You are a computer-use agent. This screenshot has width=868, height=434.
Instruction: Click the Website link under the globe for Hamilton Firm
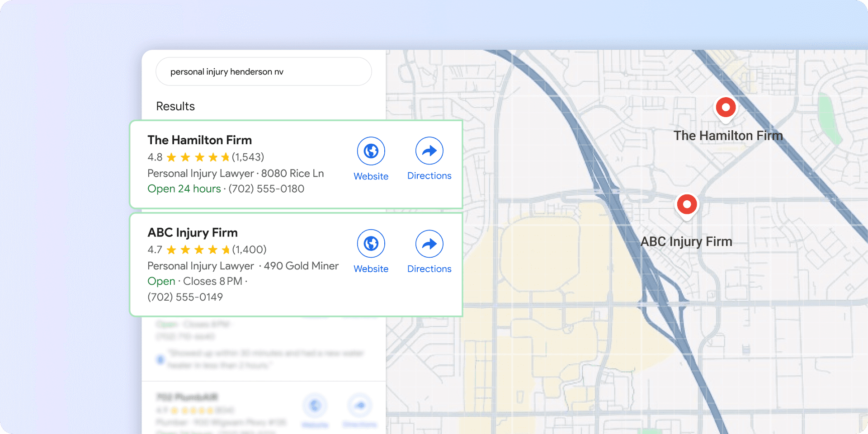click(371, 176)
